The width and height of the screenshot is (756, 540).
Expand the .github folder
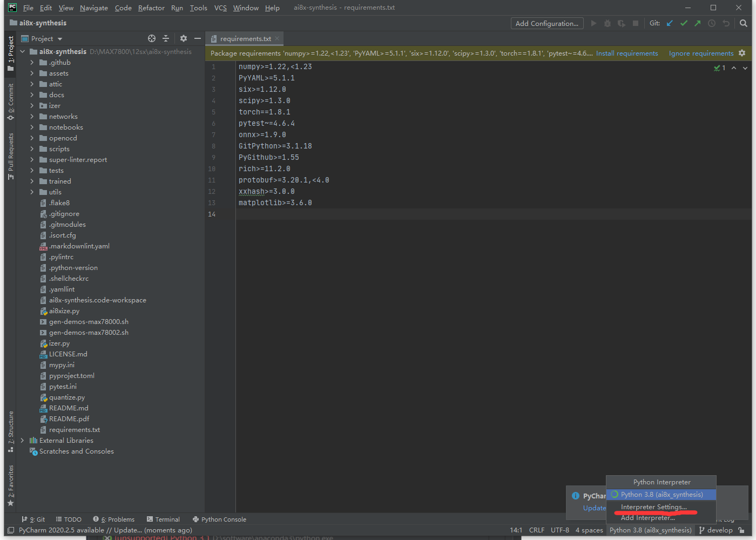(32, 63)
